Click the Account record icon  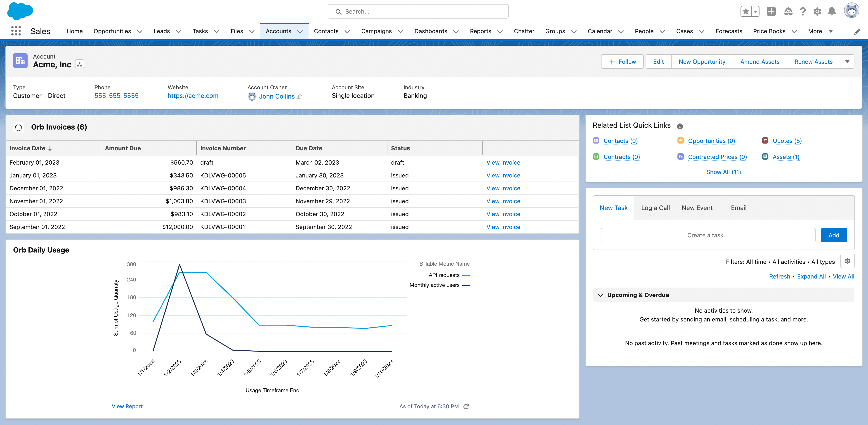20,61
